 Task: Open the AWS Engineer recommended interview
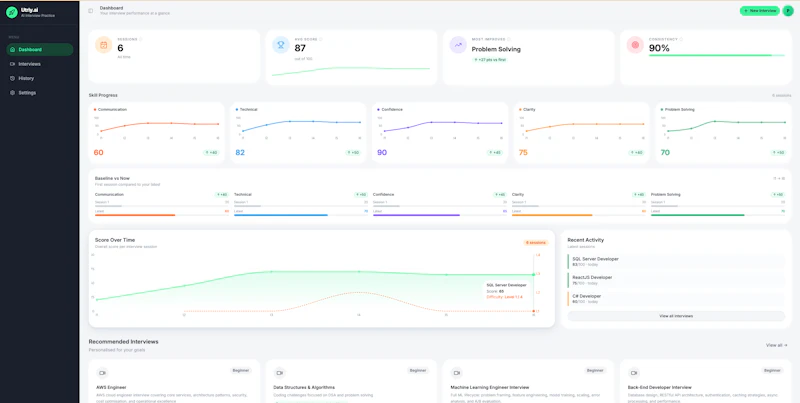174,382
